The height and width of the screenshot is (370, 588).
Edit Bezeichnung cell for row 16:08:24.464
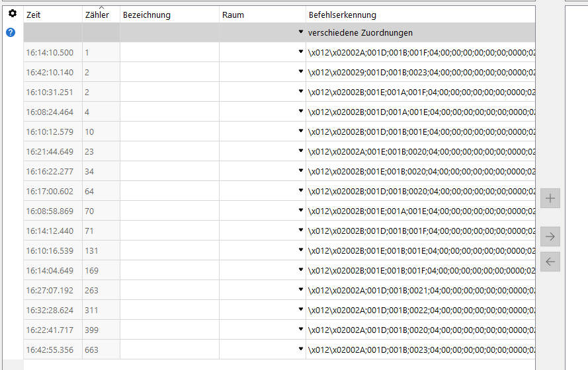pyautogui.click(x=169, y=112)
